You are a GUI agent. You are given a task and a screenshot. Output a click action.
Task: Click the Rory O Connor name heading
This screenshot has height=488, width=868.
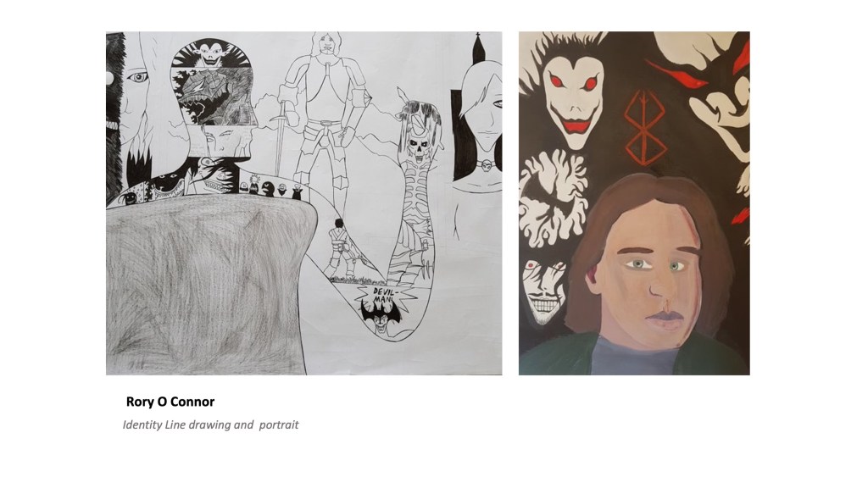point(170,402)
